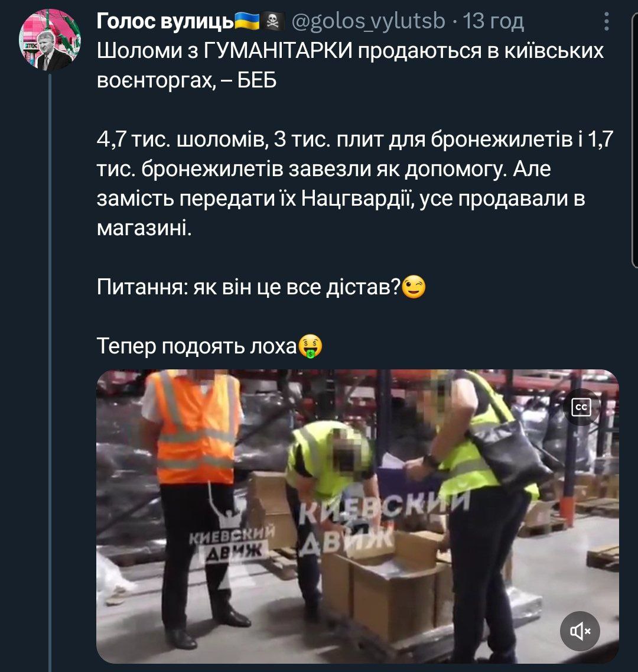Click the pirate flag emoji beside the name
The image size is (638, 672).
(x=273, y=21)
